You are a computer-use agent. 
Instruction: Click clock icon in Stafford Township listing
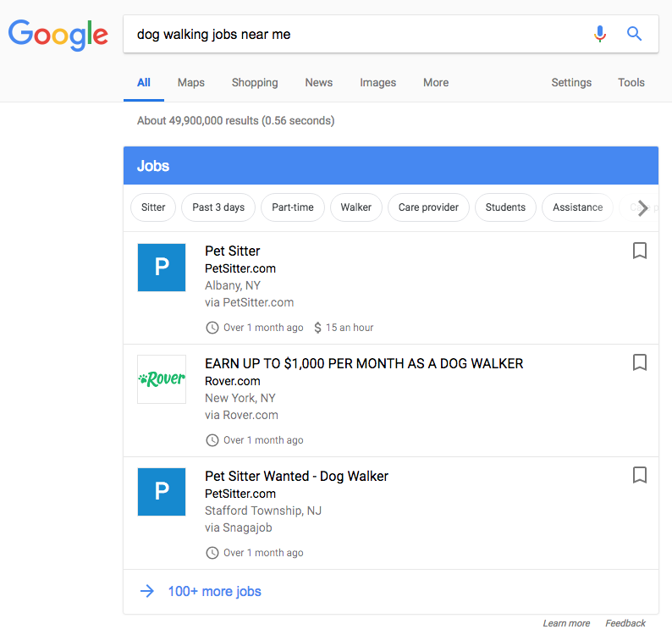212,553
